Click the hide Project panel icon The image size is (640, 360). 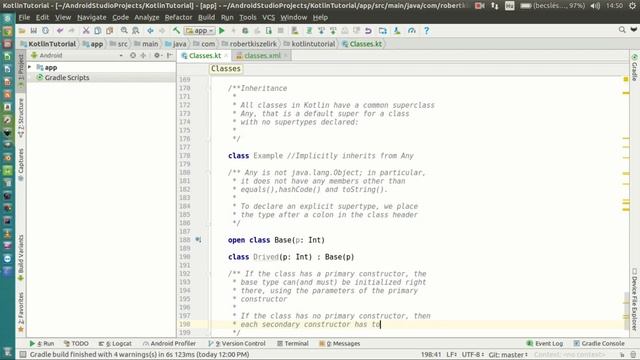(x=169, y=56)
